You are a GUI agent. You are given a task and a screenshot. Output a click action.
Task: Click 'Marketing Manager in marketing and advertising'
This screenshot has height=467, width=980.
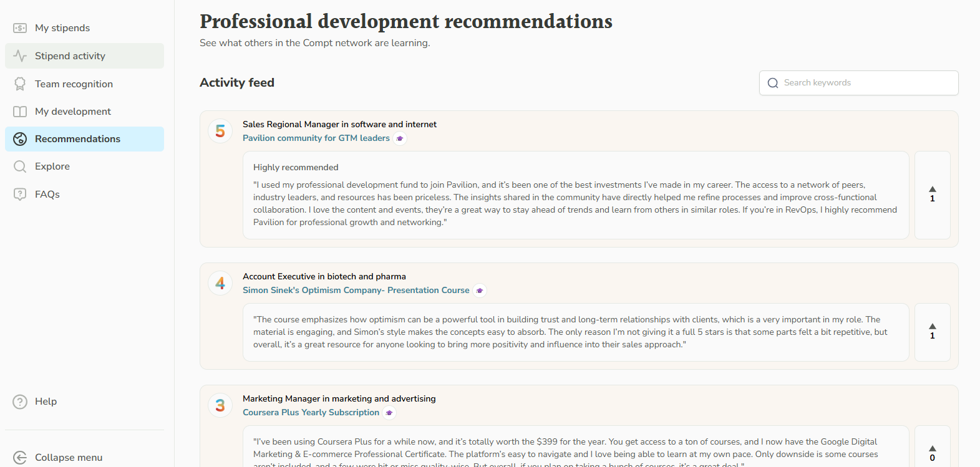tap(339, 399)
